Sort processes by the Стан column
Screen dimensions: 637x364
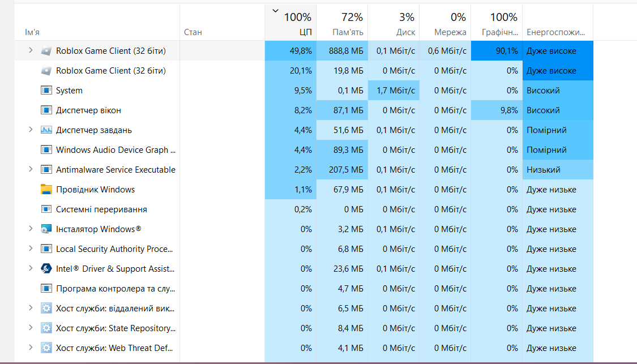point(222,23)
